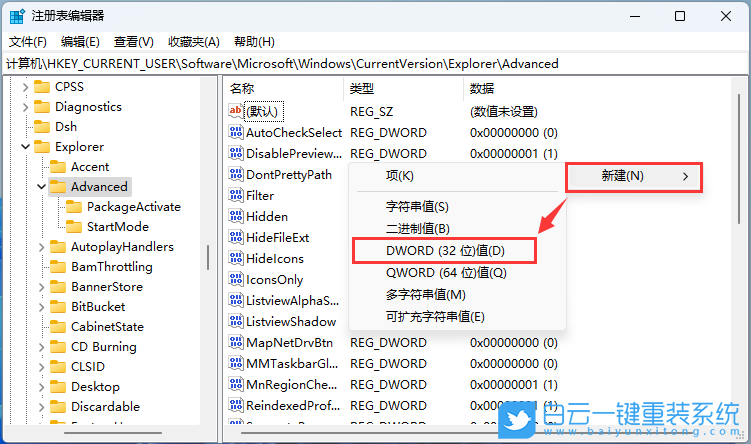Image resolution: width=751 pixels, height=444 pixels.
Task: Click the 0x00000001 (1) data of MnRegionChe...
Action: click(513, 385)
